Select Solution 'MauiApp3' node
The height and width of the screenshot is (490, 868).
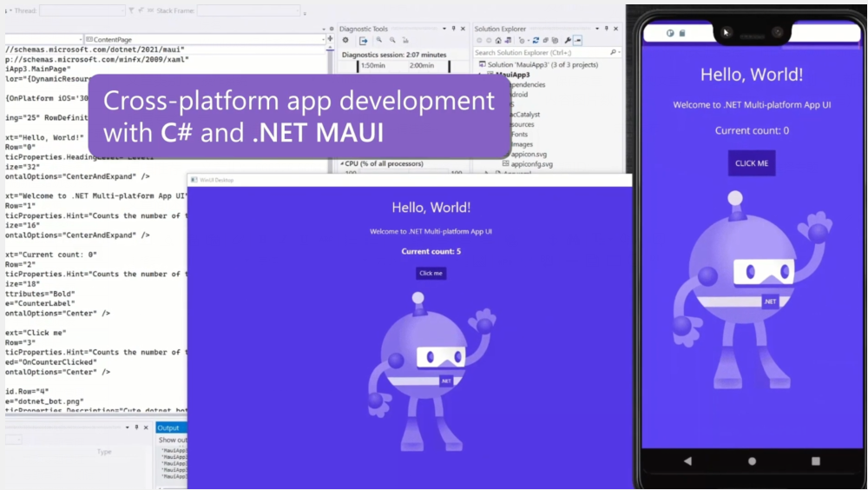(x=539, y=65)
